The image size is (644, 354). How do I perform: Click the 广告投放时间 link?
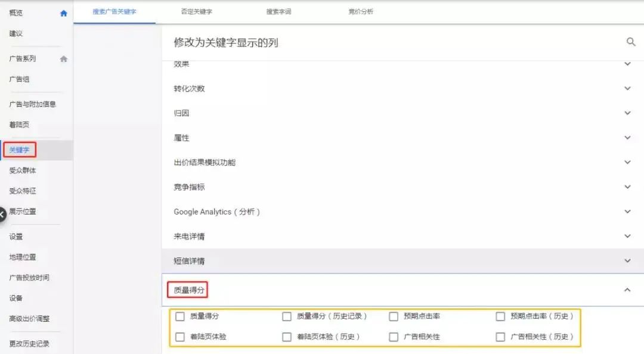[x=30, y=278]
